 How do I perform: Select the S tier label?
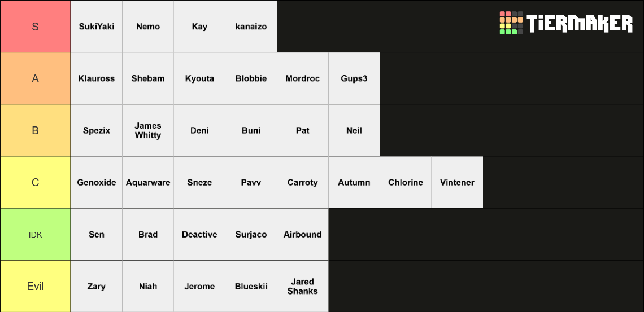(x=36, y=27)
